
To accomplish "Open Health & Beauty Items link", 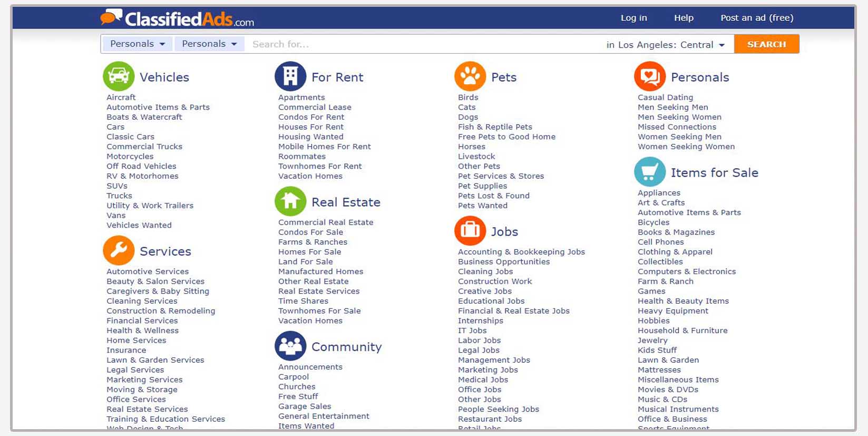I will [683, 301].
